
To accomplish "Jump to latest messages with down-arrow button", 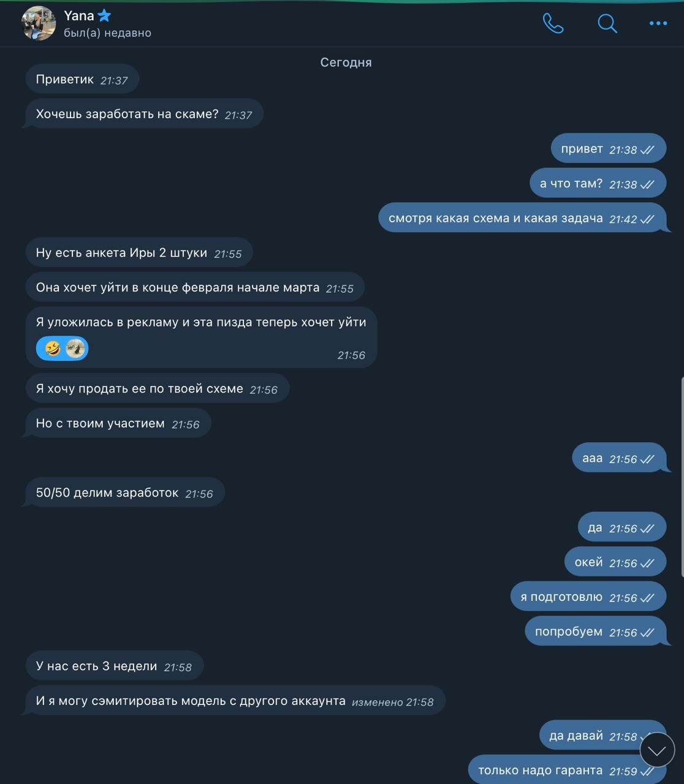I will 657,750.
